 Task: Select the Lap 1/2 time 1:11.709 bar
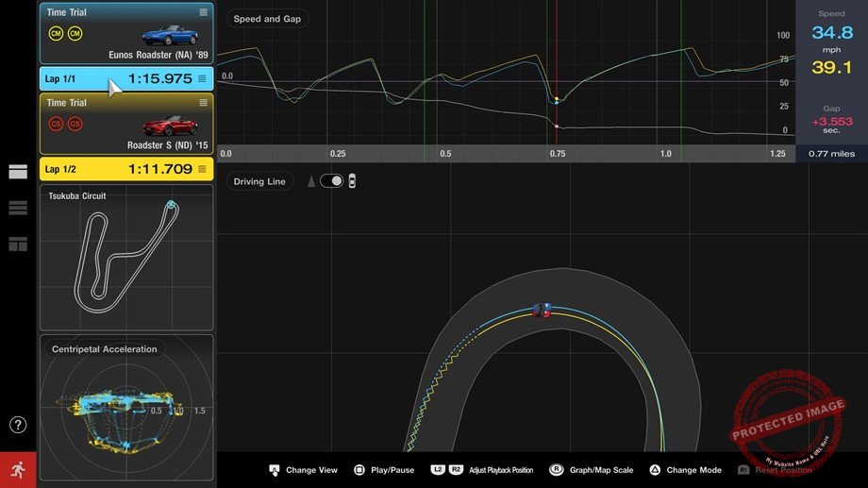point(126,169)
